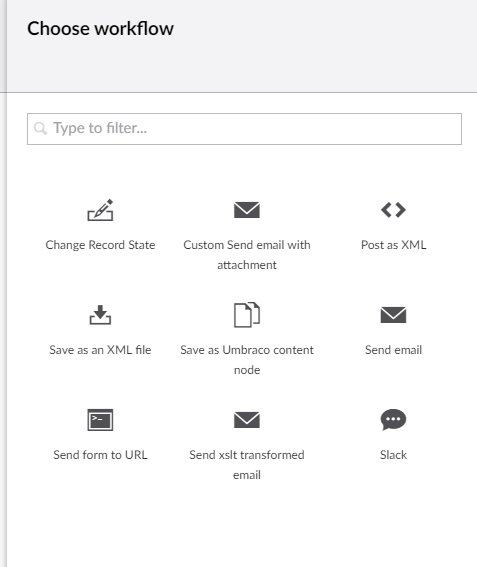
Task: Choose the Send xslt transformed email envelope icon
Action: tap(247, 419)
